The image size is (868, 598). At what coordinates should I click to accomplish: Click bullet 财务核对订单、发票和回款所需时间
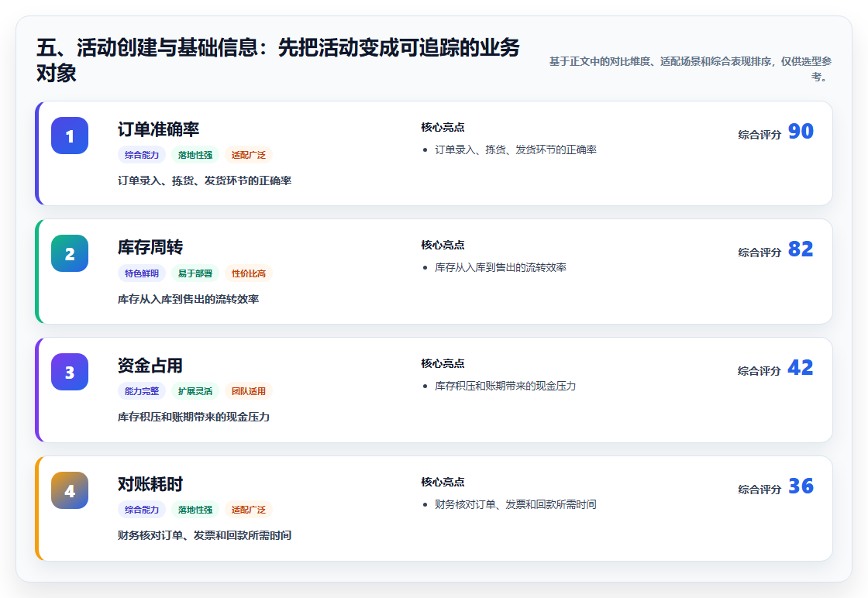pyautogui.click(x=515, y=504)
